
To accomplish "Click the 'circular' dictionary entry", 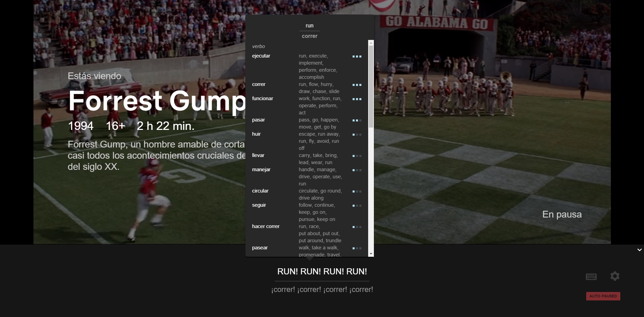I will [260, 191].
